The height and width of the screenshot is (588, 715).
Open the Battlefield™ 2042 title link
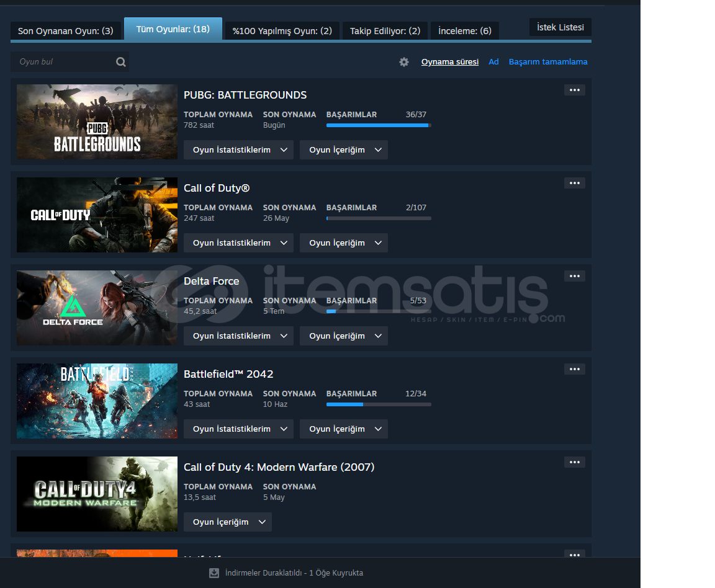(228, 374)
